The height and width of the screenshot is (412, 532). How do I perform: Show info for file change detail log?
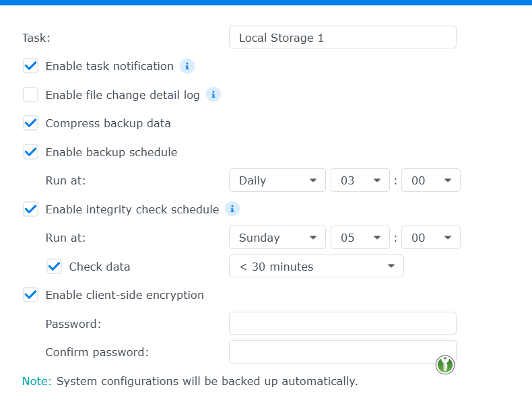[x=213, y=95]
